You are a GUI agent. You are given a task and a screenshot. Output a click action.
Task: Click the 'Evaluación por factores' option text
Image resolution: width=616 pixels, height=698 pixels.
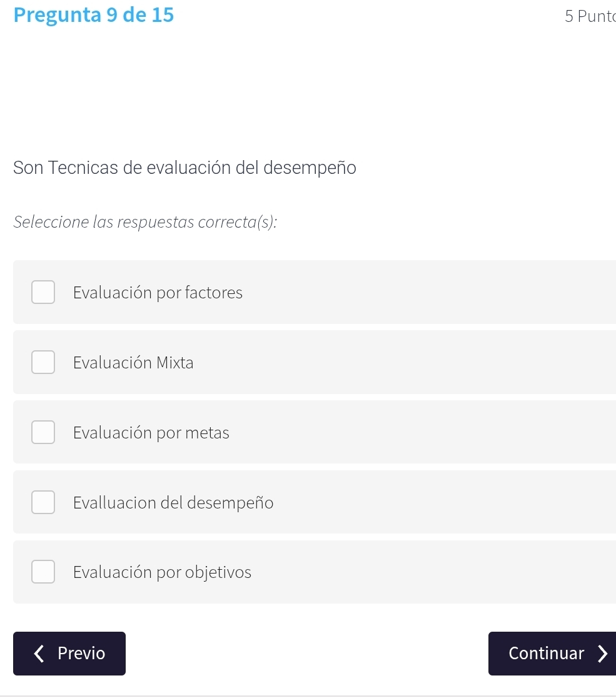click(x=158, y=293)
